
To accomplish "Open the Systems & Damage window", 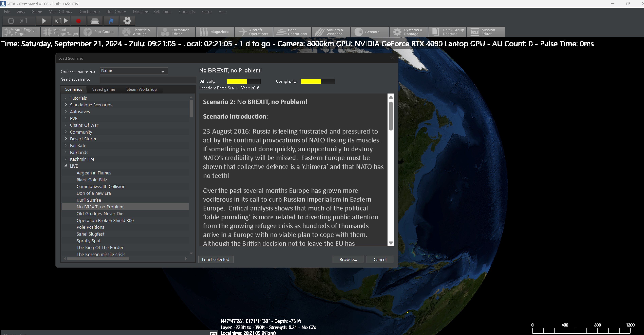I will [409, 32].
